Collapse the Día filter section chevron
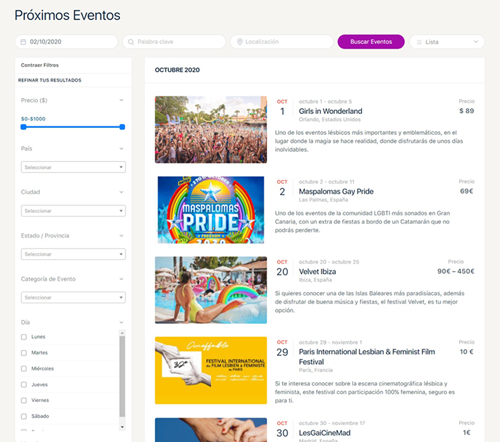500x442 pixels. (121, 322)
